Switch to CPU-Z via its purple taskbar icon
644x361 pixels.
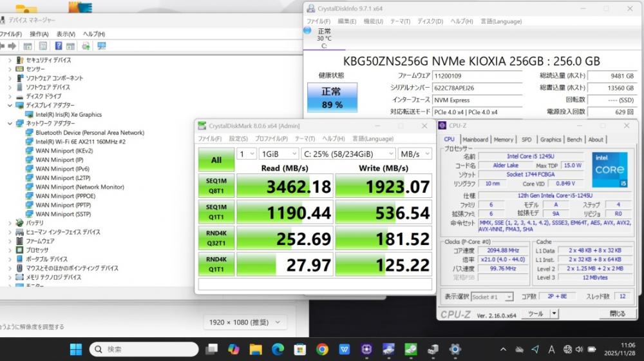pyautogui.click(x=366, y=349)
